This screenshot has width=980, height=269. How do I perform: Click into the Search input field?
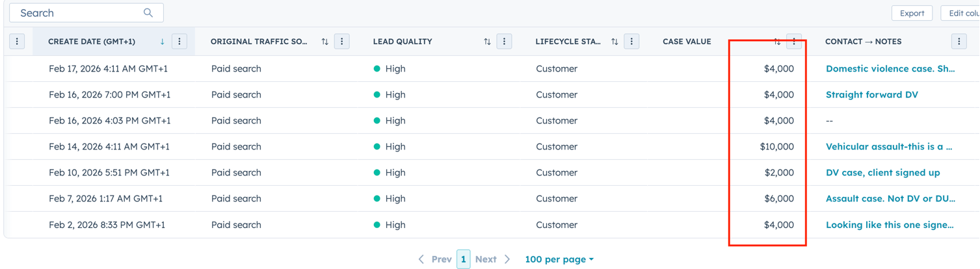click(x=78, y=13)
